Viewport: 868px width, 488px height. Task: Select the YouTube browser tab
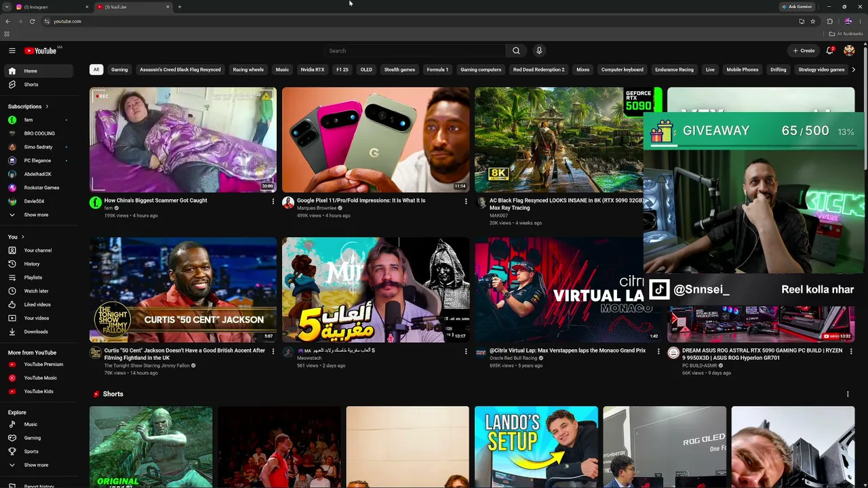[x=133, y=7]
